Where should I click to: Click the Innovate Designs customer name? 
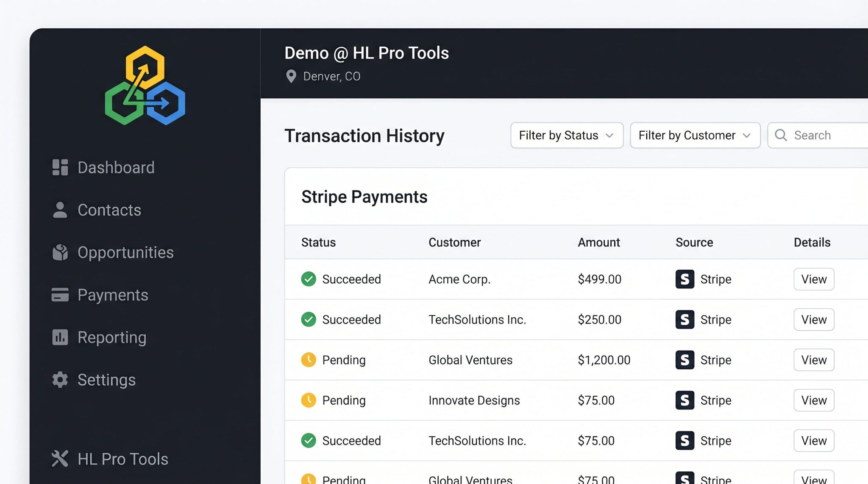click(x=474, y=400)
